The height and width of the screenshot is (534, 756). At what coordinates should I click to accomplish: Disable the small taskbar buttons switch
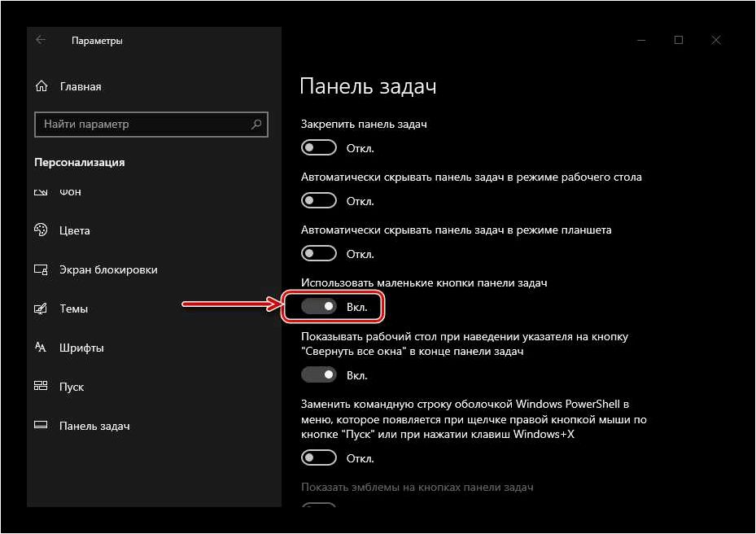coord(319,306)
